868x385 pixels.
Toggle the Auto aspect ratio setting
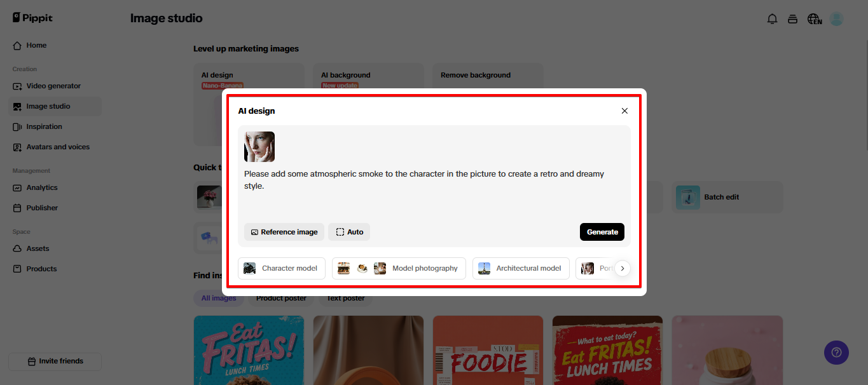coord(348,232)
